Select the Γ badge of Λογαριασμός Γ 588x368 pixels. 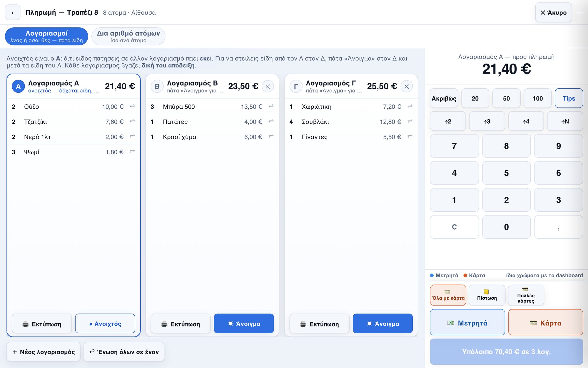tap(296, 87)
